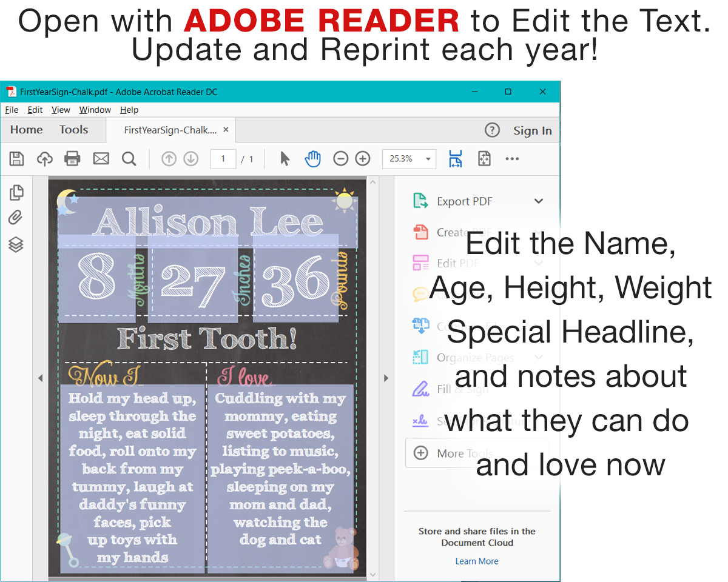Click the inches height field showing 27

pyautogui.click(x=192, y=278)
